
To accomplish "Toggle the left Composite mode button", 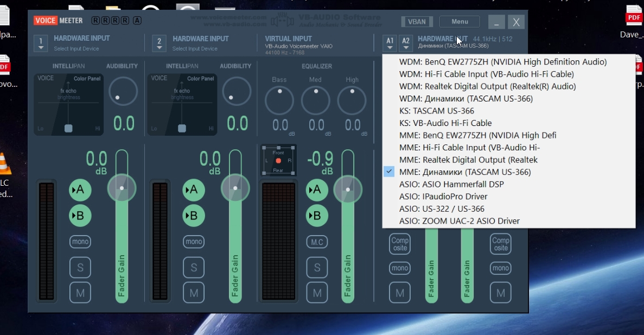I will coord(400,244).
